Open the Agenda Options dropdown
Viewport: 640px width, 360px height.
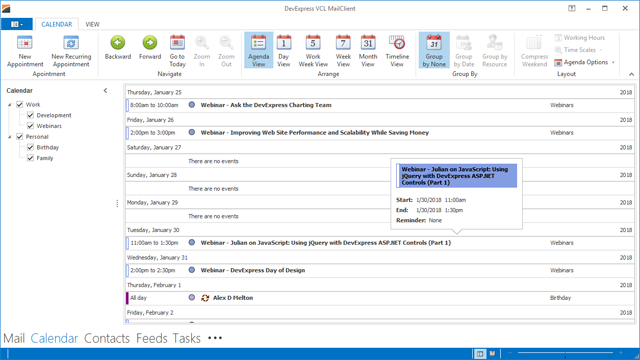[x=584, y=62]
